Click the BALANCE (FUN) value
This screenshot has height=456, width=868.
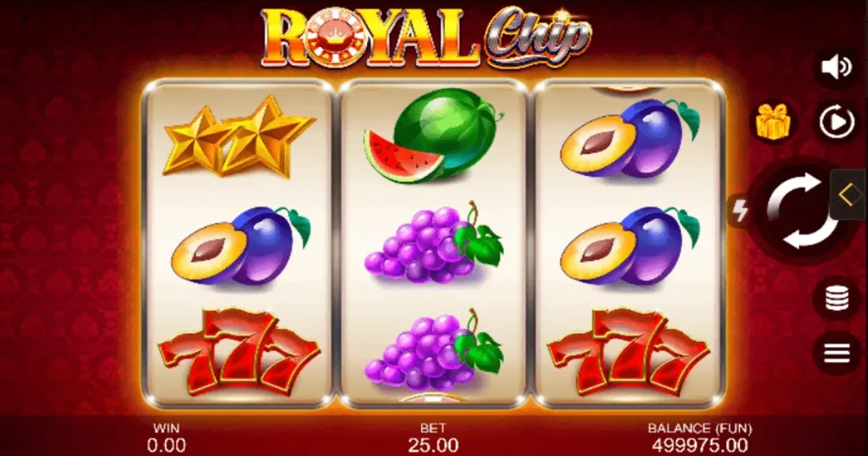(x=699, y=444)
